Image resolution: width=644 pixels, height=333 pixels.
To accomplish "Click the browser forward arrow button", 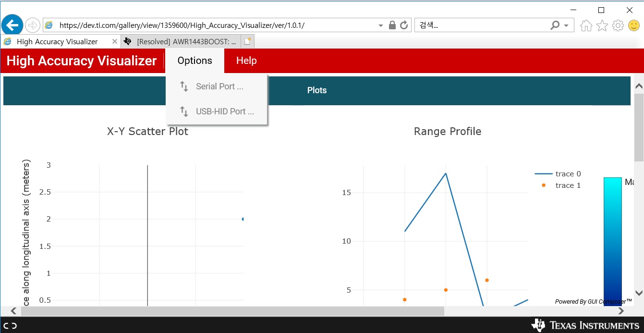I will [x=33, y=25].
